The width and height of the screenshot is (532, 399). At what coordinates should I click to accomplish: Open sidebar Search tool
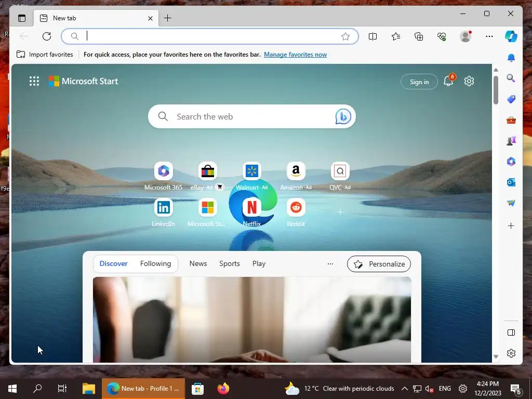(511, 78)
